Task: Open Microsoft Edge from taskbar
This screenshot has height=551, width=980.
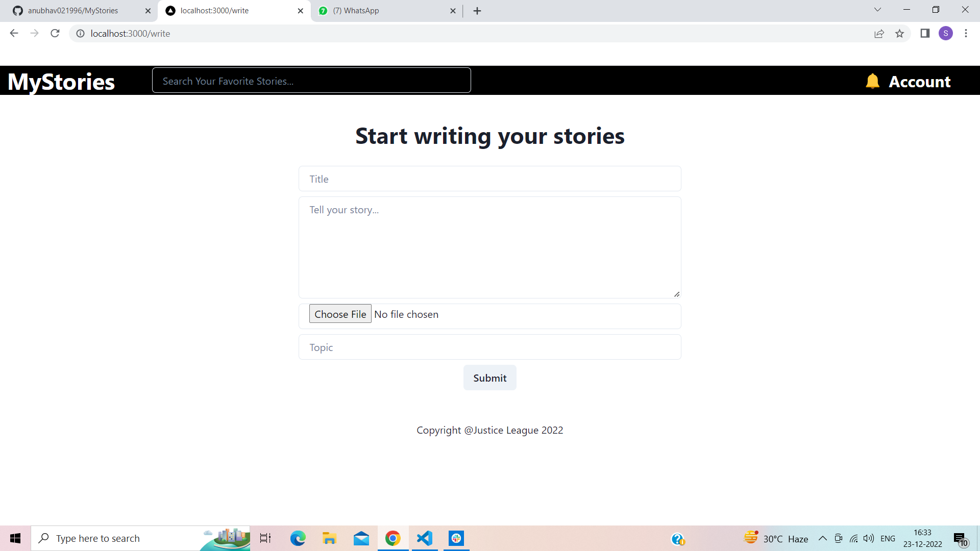Action: pyautogui.click(x=298, y=538)
